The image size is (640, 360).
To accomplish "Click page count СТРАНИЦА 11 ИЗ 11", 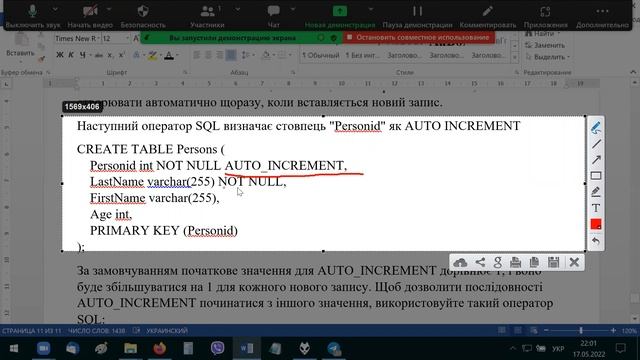I will pos(31,331).
